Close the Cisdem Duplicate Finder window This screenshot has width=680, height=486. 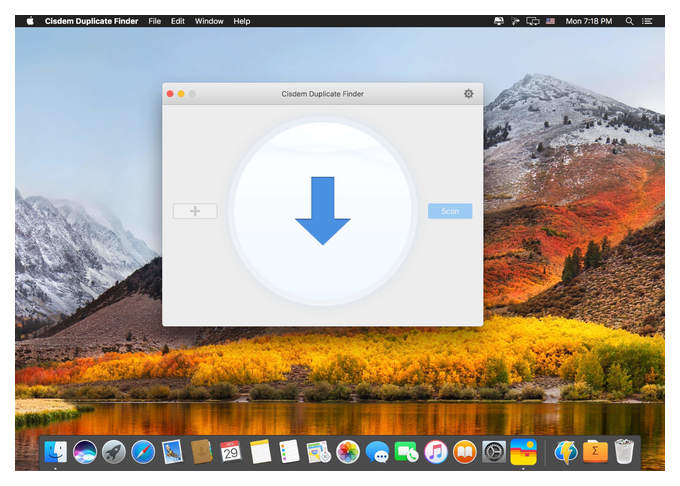(x=170, y=94)
